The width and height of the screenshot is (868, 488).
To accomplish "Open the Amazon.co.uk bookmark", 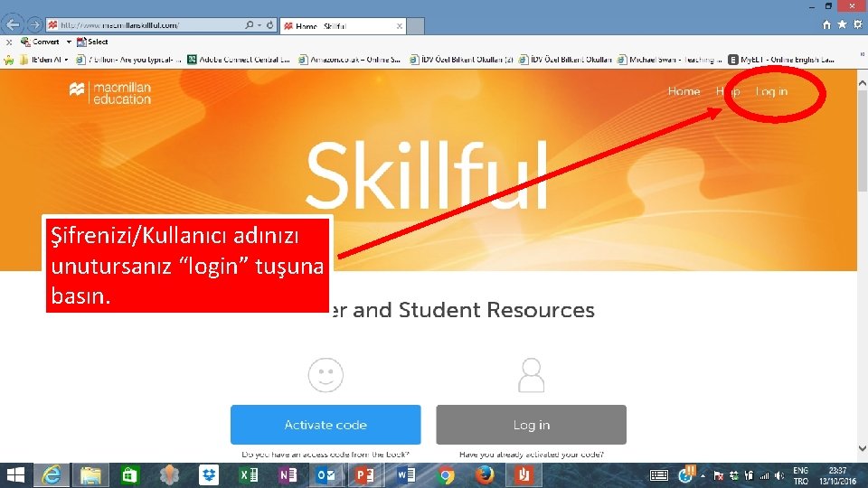I will 349,60.
